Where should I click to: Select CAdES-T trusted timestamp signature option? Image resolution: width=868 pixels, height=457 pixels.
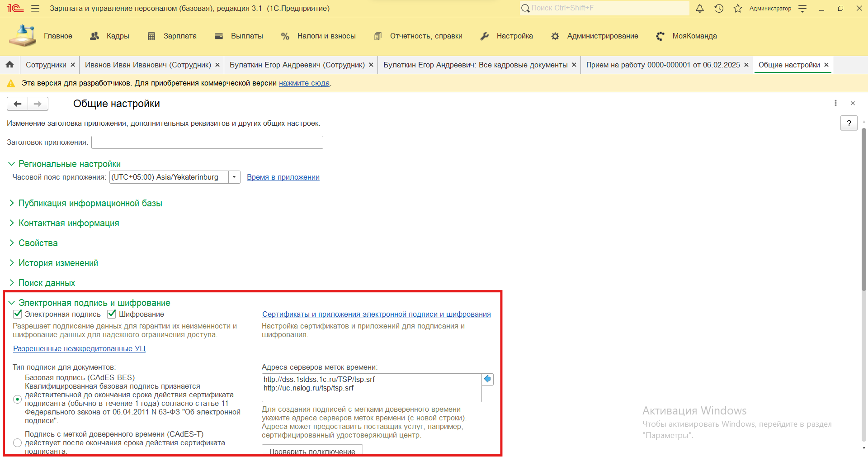18,443
